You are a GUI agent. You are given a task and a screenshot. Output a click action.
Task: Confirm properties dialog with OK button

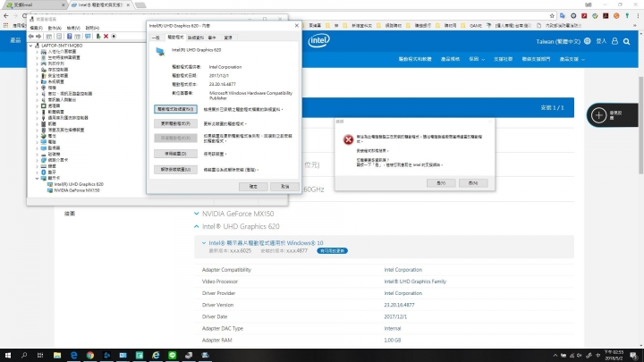(x=253, y=187)
